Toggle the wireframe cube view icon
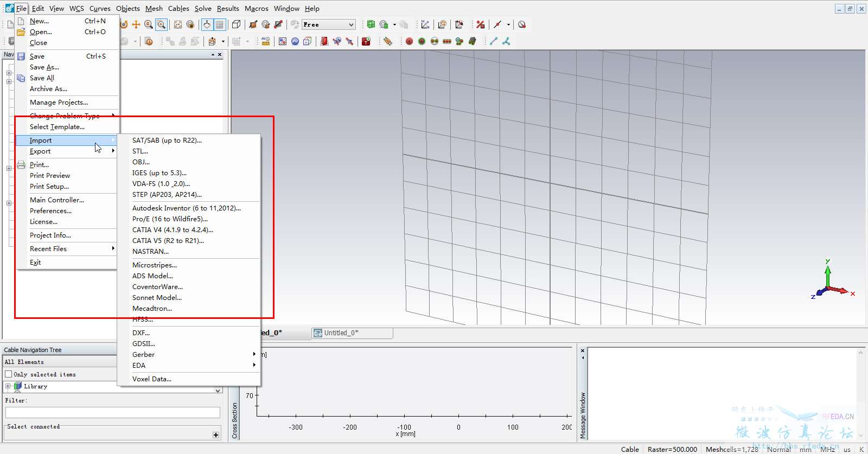 236,24
